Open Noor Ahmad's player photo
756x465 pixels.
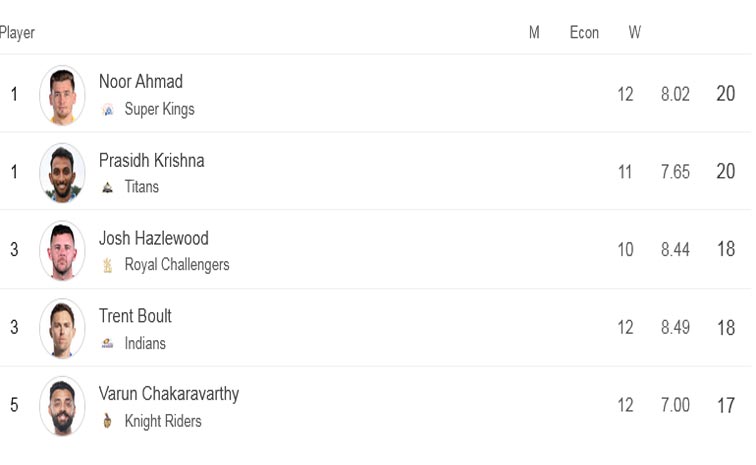pyautogui.click(x=62, y=95)
